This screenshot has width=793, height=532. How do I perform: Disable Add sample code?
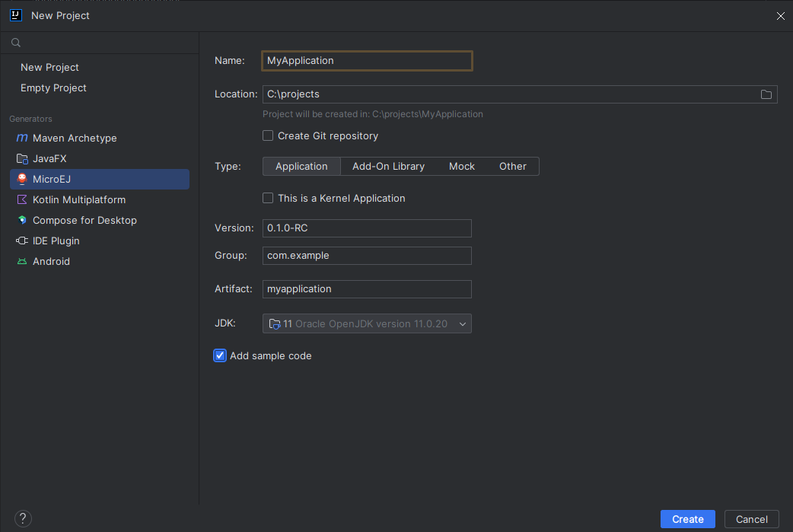point(219,355)
